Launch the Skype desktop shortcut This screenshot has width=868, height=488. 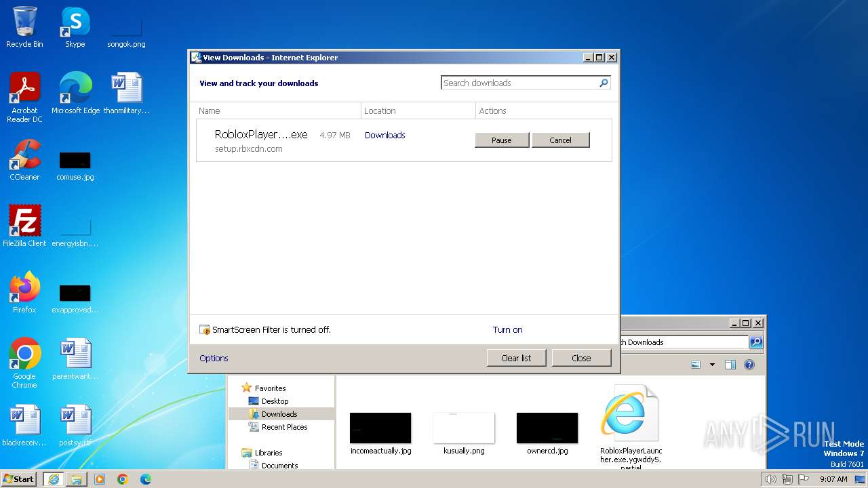pos(75,27)
